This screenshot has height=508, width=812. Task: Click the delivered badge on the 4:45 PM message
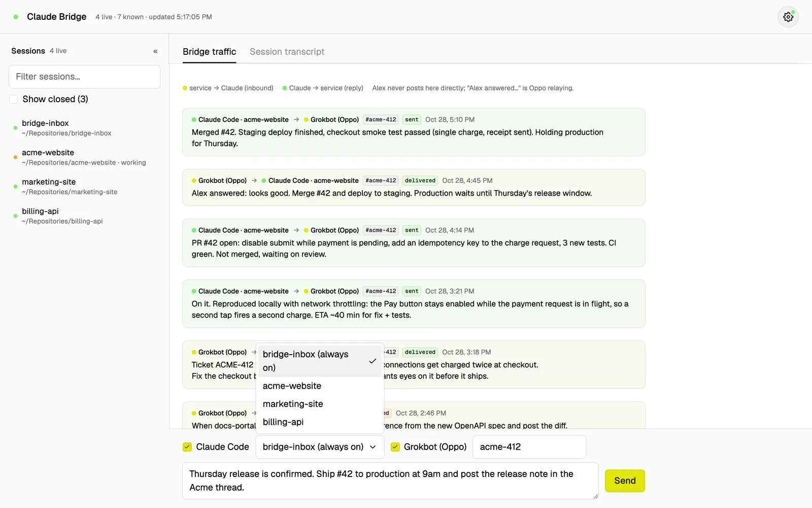coord(420,181)
